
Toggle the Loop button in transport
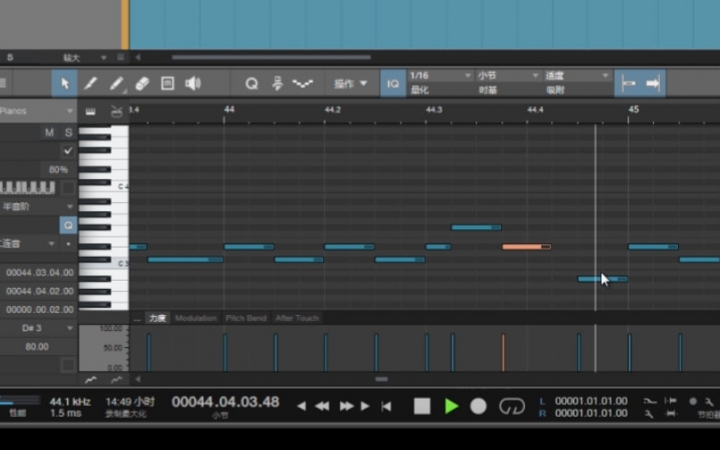pos(511,406)
